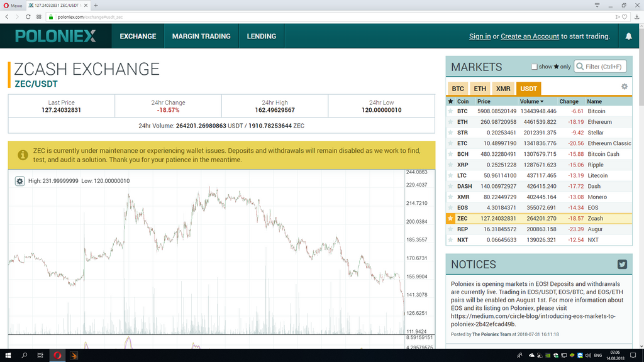Close the ZEC/USDT browser tab
Image resolution: width=644 pixels, height=362 pixels.
click(86, 5)
